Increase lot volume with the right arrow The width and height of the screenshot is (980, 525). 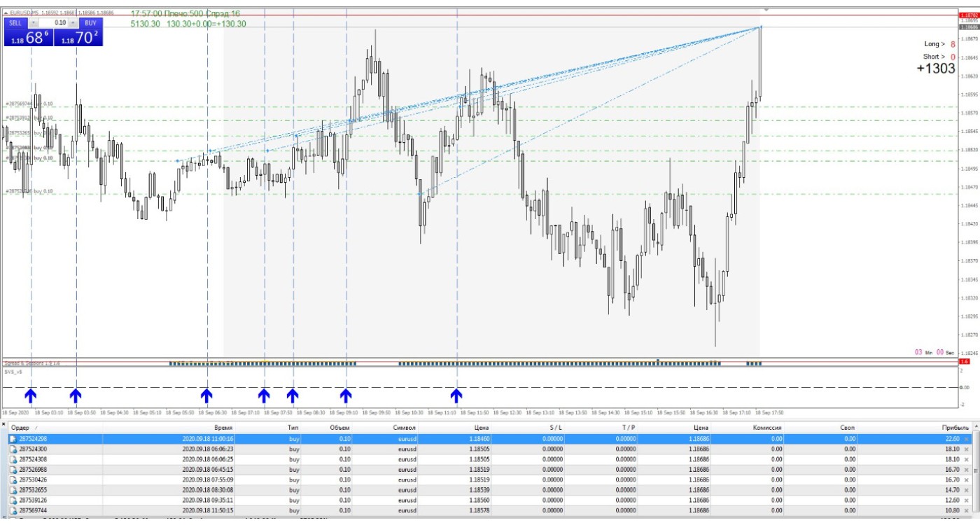(x=73, y=22)
